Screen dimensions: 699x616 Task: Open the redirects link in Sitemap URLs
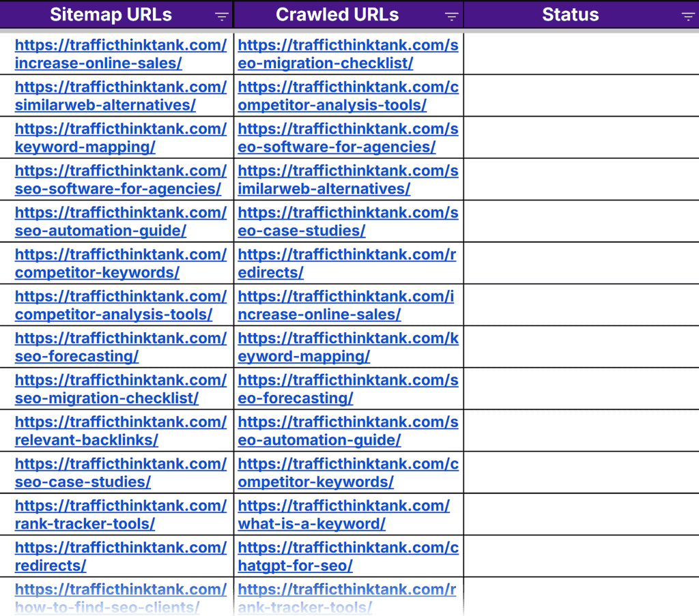[x=122, y=556]
